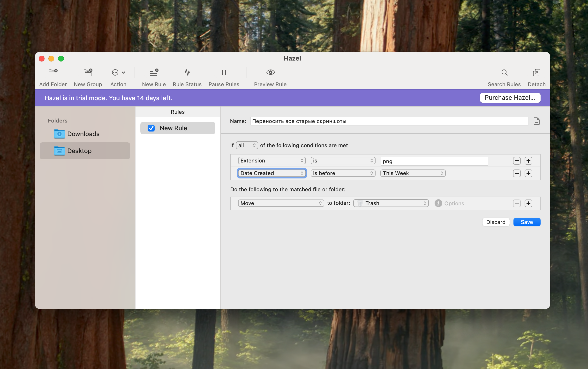Open the 'is before' operator dropdown
588x369 pixels.
pos(343,173)
